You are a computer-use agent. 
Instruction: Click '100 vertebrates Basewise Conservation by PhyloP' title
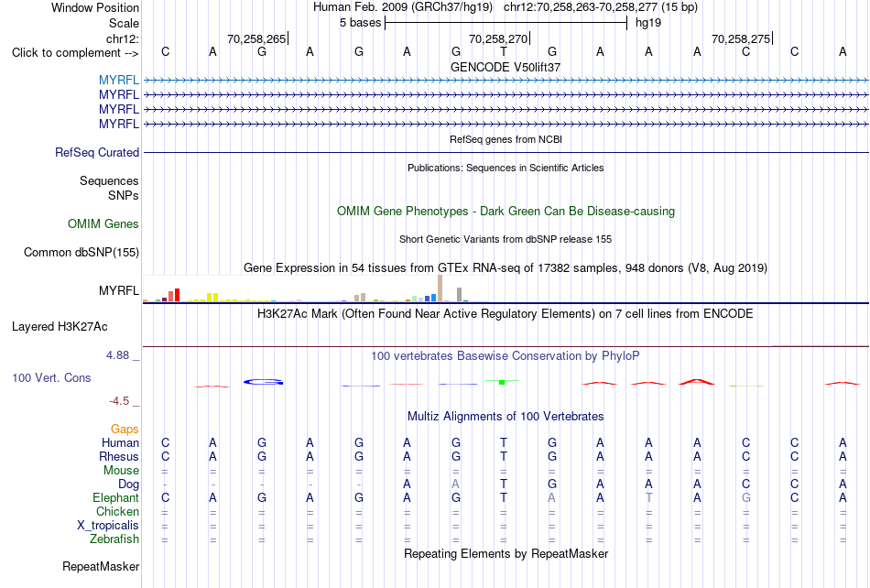click(x=506, y=355)
